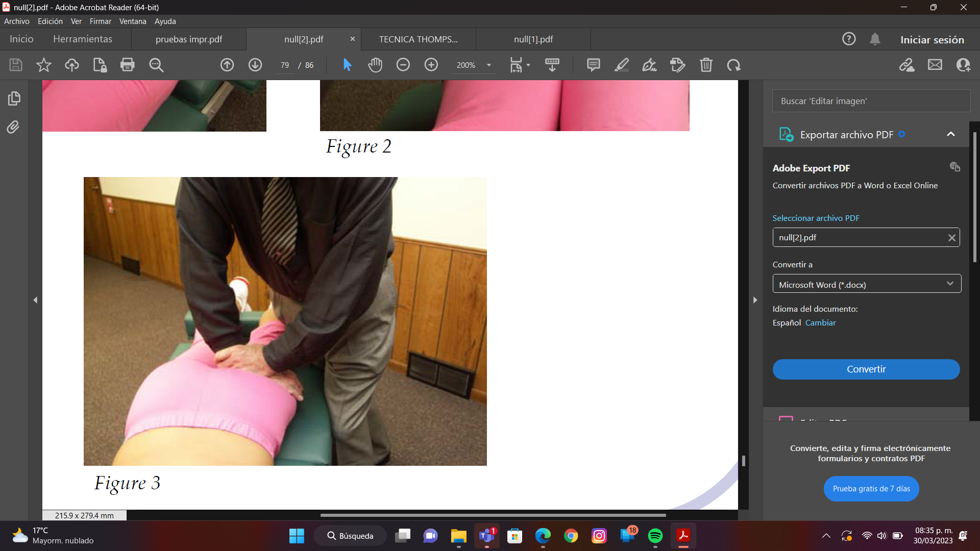Open the Edición menu
The image size is (980, 551).
(x=50, y=21)
